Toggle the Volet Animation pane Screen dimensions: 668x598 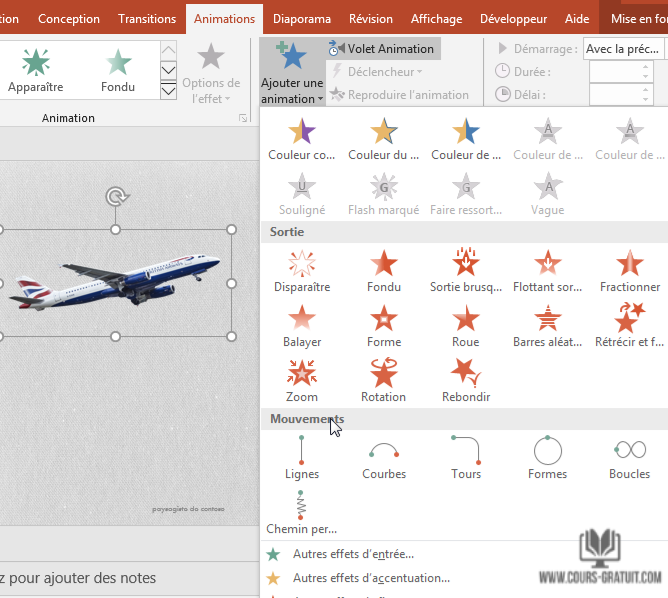382,49
